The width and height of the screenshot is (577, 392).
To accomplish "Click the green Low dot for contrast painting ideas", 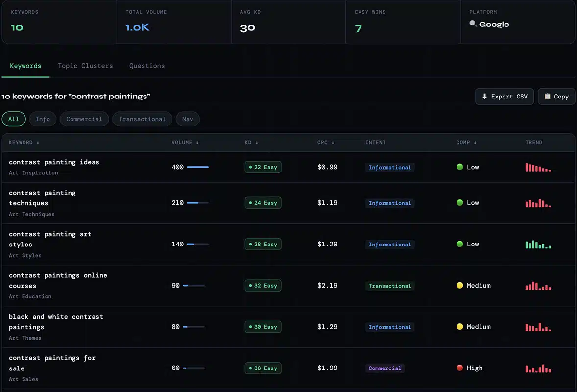I will 459,167.
